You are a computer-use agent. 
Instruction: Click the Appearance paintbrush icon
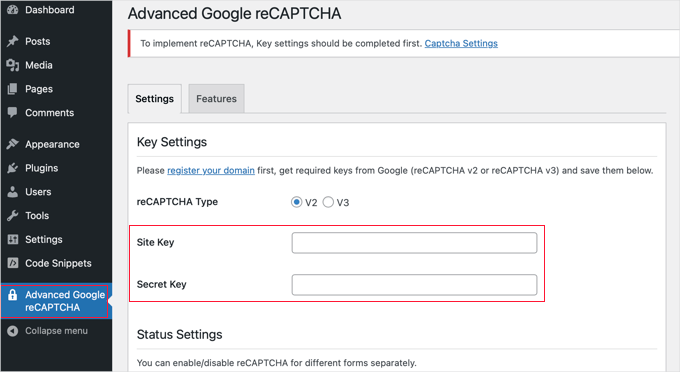(13, 144)
